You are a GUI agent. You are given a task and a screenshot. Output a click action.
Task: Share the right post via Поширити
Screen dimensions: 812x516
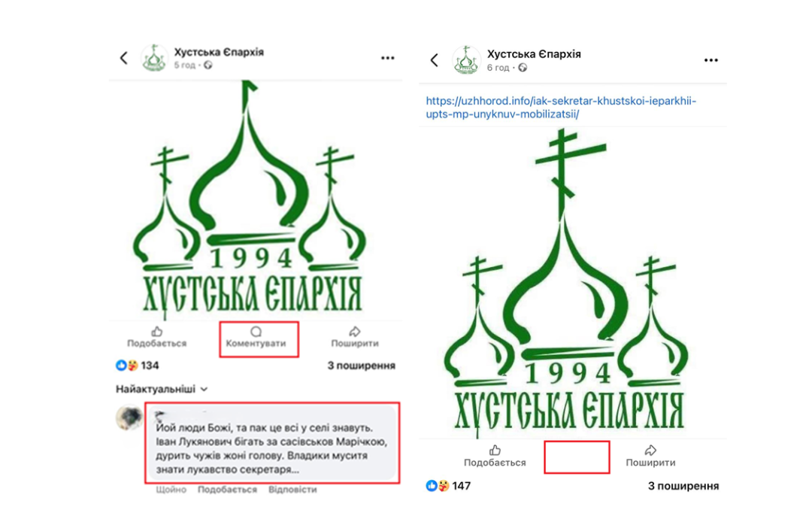650,456
